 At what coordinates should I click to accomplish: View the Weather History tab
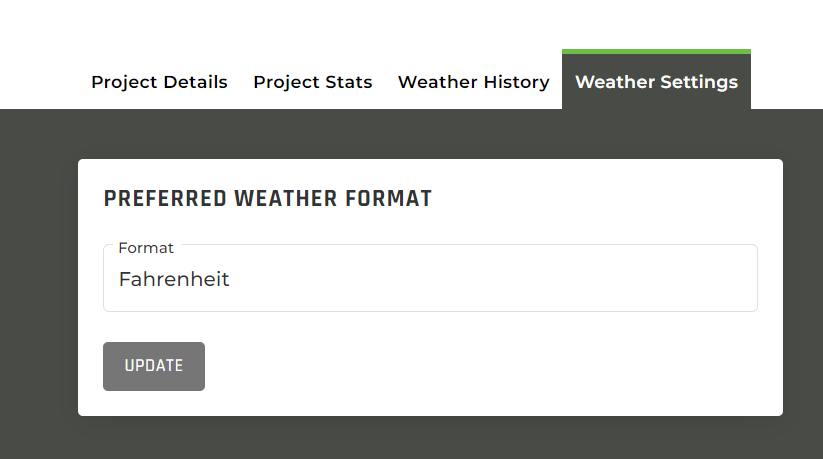[473, 82]
